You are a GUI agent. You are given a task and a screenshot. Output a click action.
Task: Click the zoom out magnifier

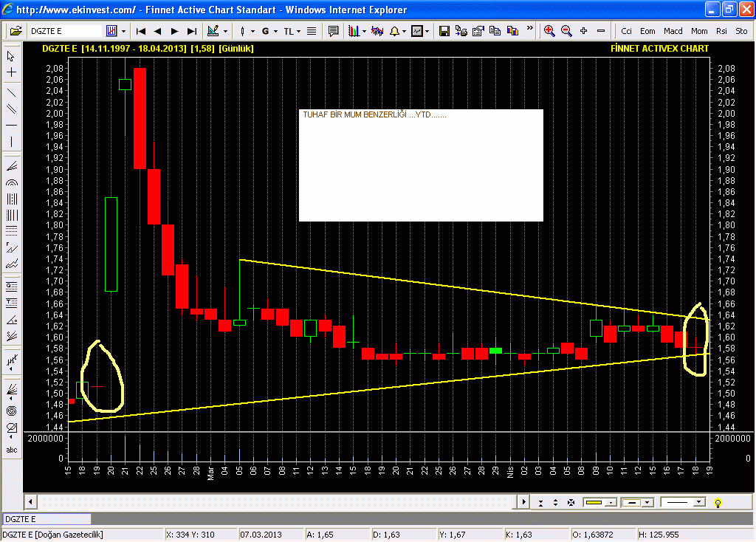[x=566, y=31]
